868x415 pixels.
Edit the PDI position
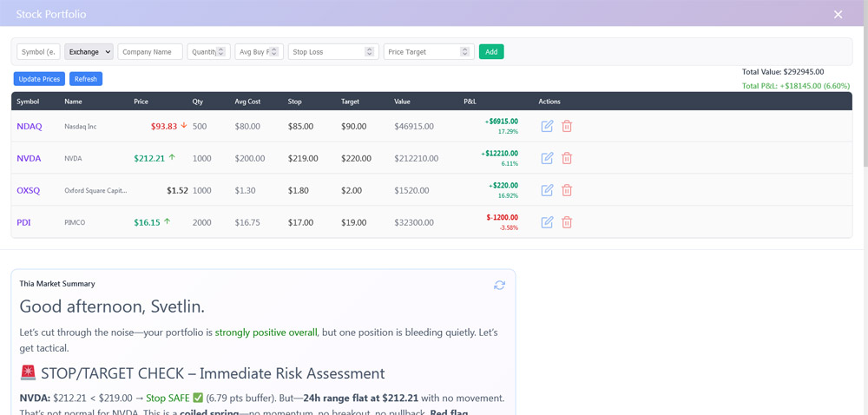[x=547, y=222]
